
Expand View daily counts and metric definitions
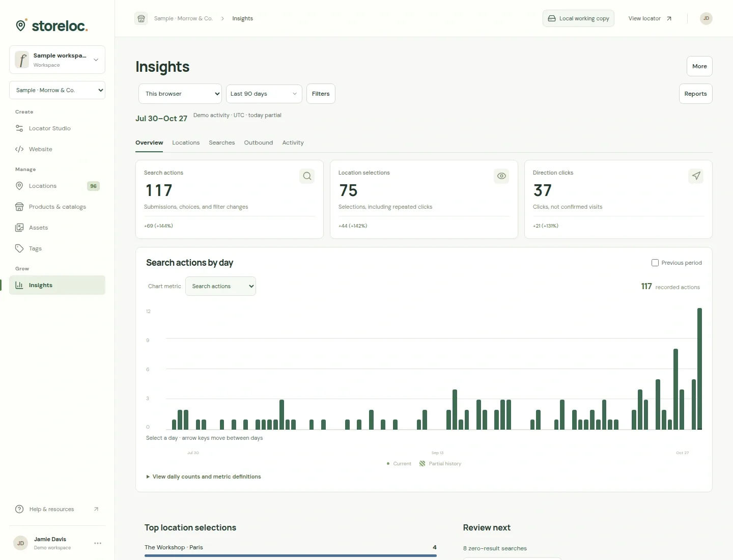coord(204,477)
